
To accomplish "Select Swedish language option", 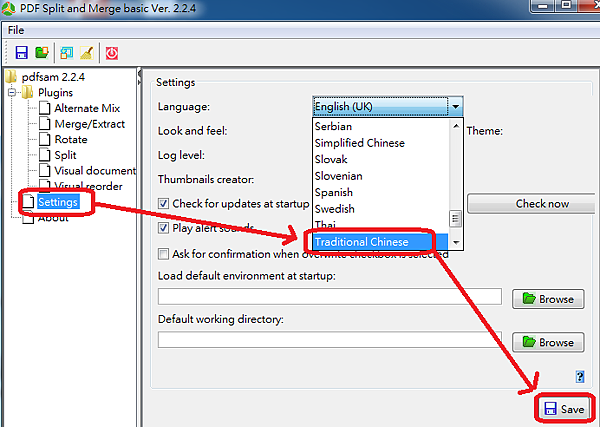I will pyautogui.click(x=380, y=209).
